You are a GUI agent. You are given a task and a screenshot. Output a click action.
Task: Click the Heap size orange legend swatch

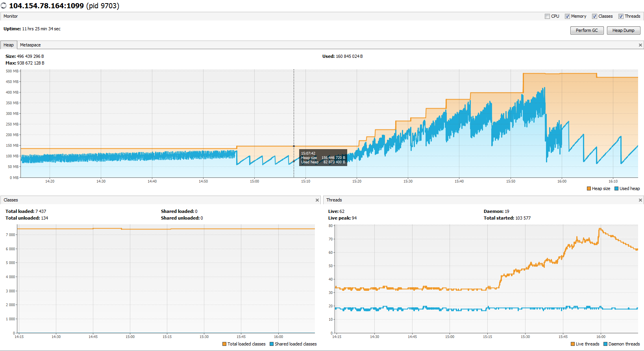[589, 188]
